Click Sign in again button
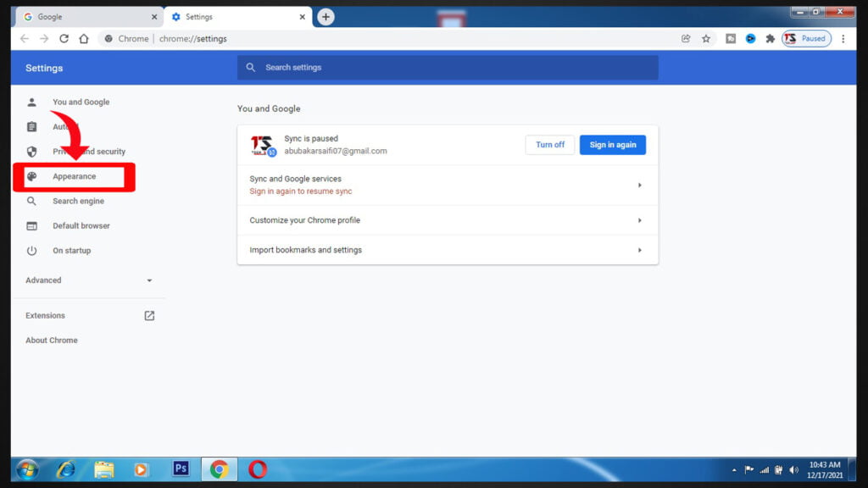The image size is (868, 488). click(x=612, y=145)
